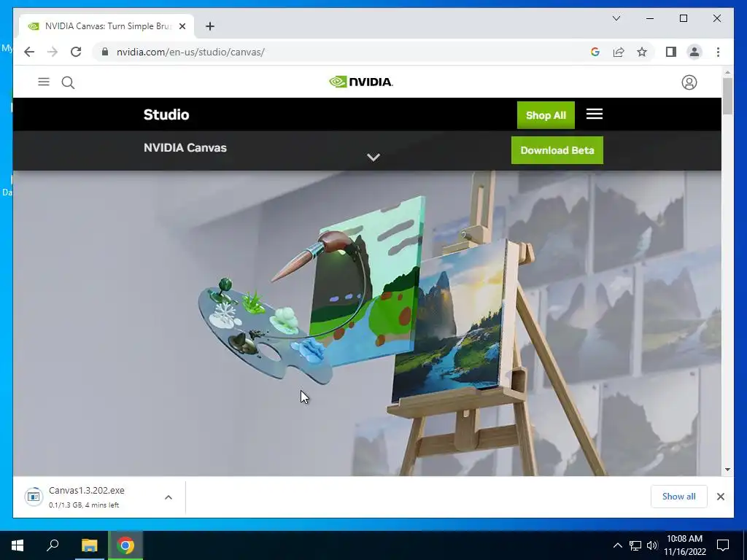The height and width of the screenshot is (560, 747).
Task: Bookmark this page with the star
Action: pos(642,52)
